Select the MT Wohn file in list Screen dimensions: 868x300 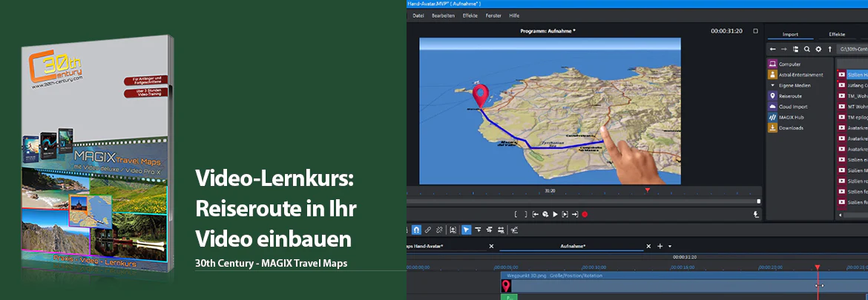coord(852,107)
